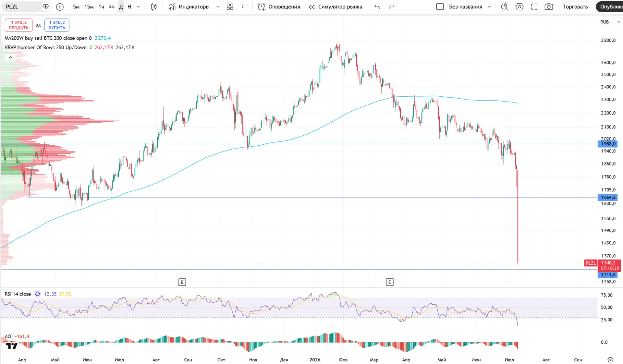Open Оповещения alerts
This screenshot has width=623, height=364.
point(279,6)
